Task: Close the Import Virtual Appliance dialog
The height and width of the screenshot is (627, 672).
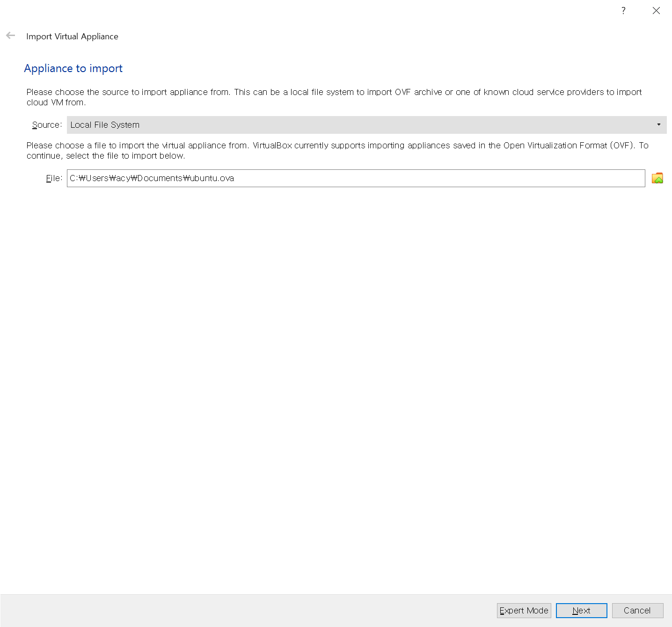Action: click(656, 10)
